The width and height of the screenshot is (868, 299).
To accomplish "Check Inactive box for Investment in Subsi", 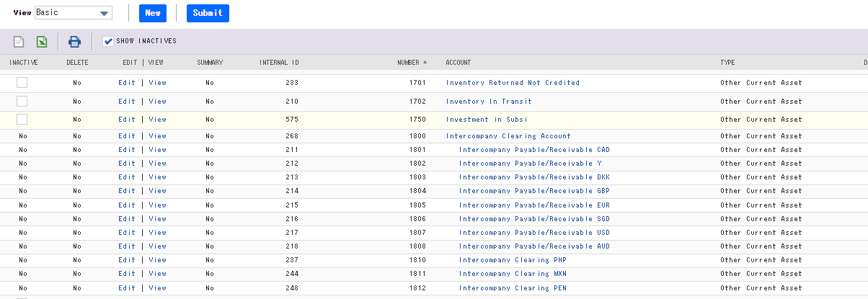I will 22,120.
